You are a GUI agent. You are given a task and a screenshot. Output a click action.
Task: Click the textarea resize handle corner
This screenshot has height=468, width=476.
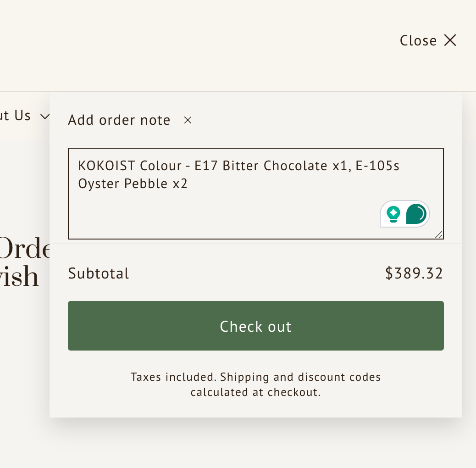tap(439, 234)
